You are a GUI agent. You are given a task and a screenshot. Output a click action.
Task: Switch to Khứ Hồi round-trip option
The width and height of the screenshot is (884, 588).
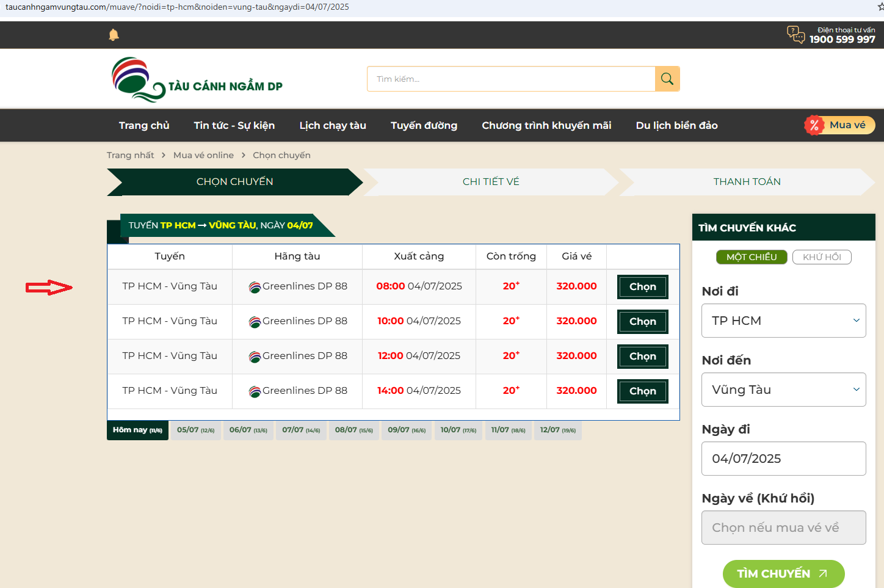821,257
